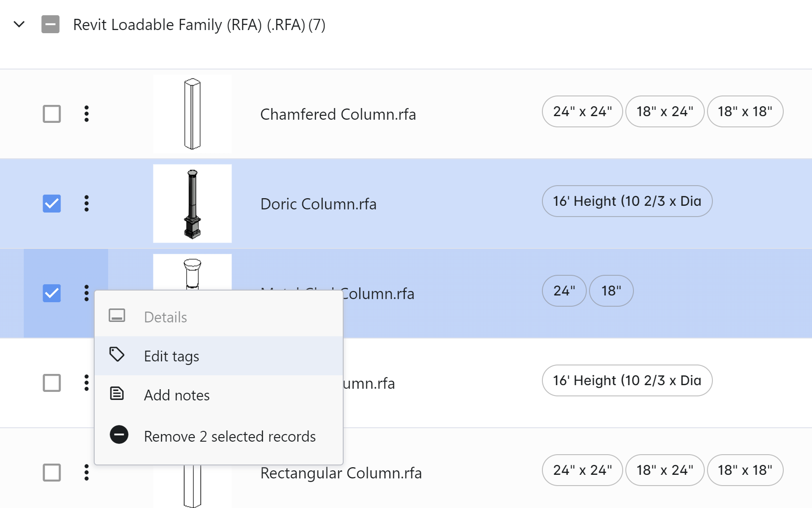Open the three-dot menu for Doric Column.rfa
812x508 pixels.
[x=87, y=204]
